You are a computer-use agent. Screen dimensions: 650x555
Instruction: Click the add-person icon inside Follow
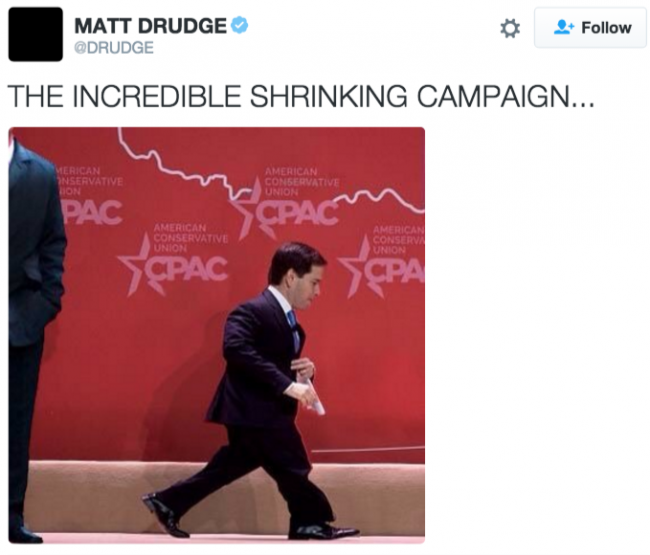pos(563,27)
